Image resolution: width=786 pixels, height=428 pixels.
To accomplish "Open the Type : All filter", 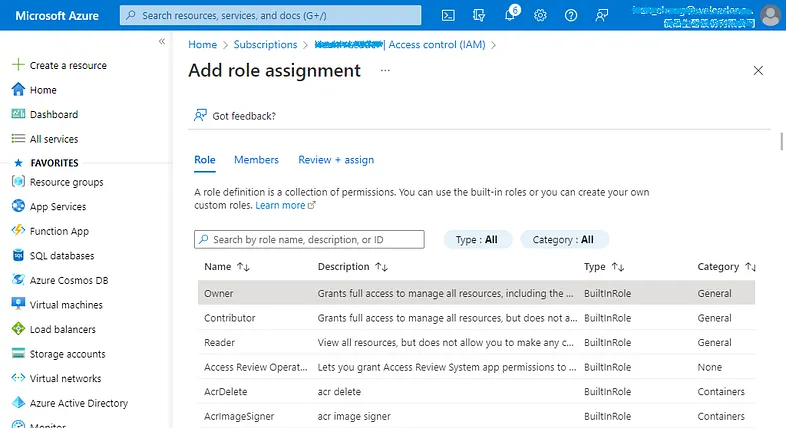I will click(477, 240).
